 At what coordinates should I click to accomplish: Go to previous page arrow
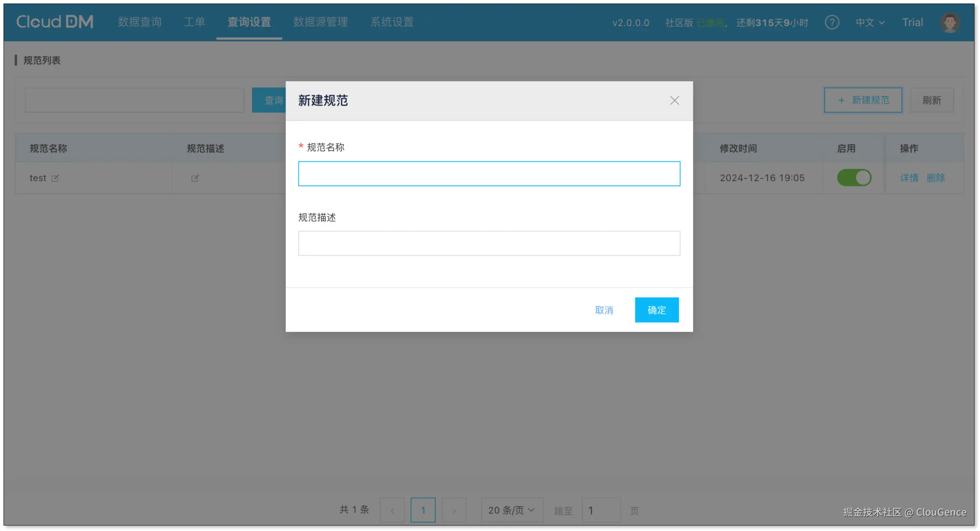click(x=392, y=510)
